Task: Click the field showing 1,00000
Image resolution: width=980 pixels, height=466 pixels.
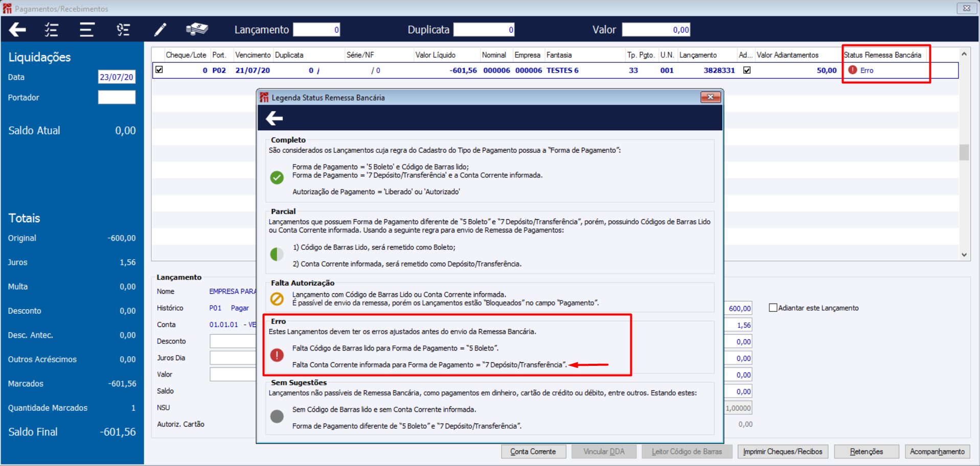Action: click(x=738, y=408)
